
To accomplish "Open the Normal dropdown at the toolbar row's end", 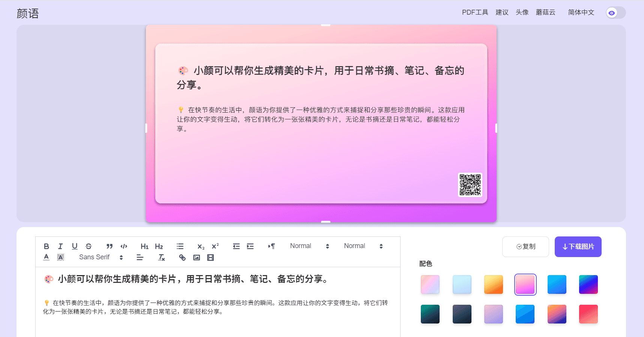I will click(363, 246).
